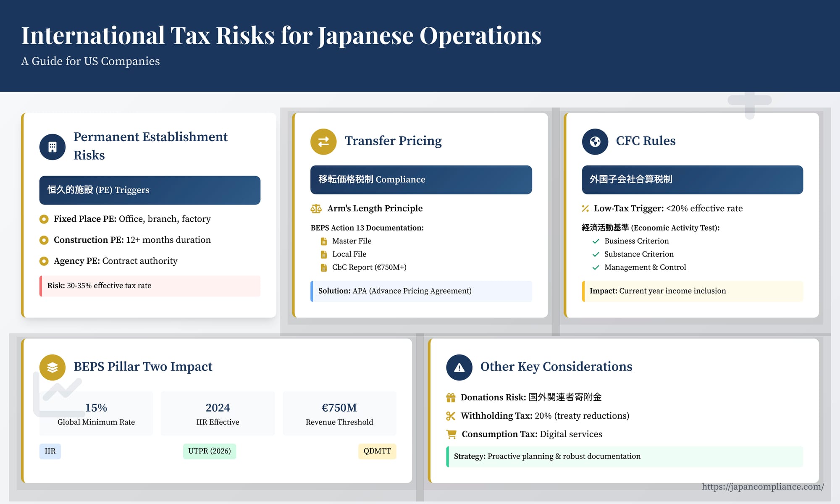
Task: Click Withholding Tax: 20% (treaty reductions)
Action: click(545, 416)
